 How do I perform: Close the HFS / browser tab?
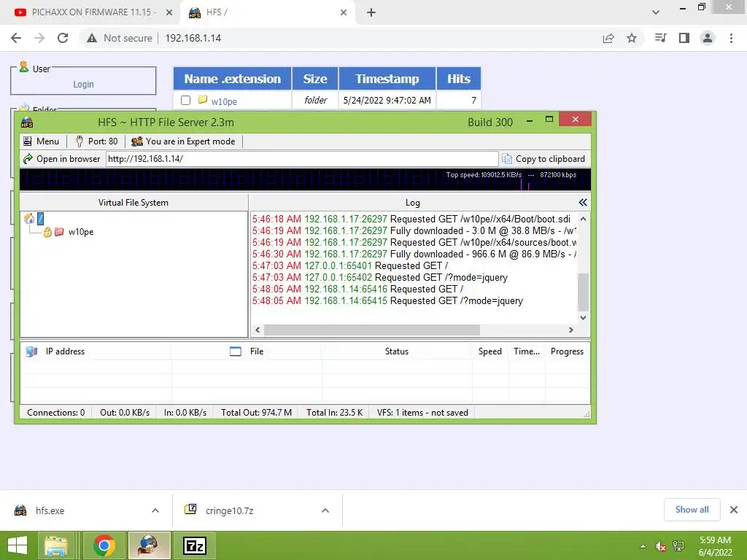pyautogui.click(x=344, y=13)
